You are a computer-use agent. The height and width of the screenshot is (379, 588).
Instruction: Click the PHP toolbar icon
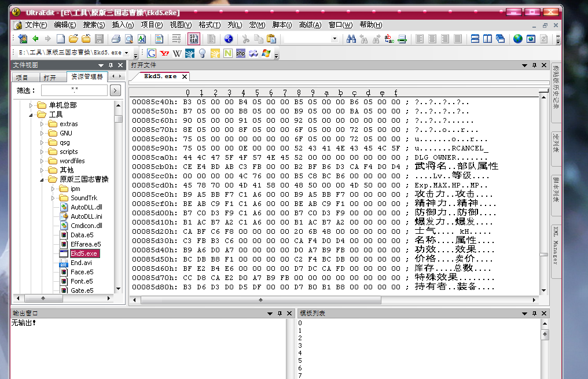pyautogui.click(x=240, y=53)
